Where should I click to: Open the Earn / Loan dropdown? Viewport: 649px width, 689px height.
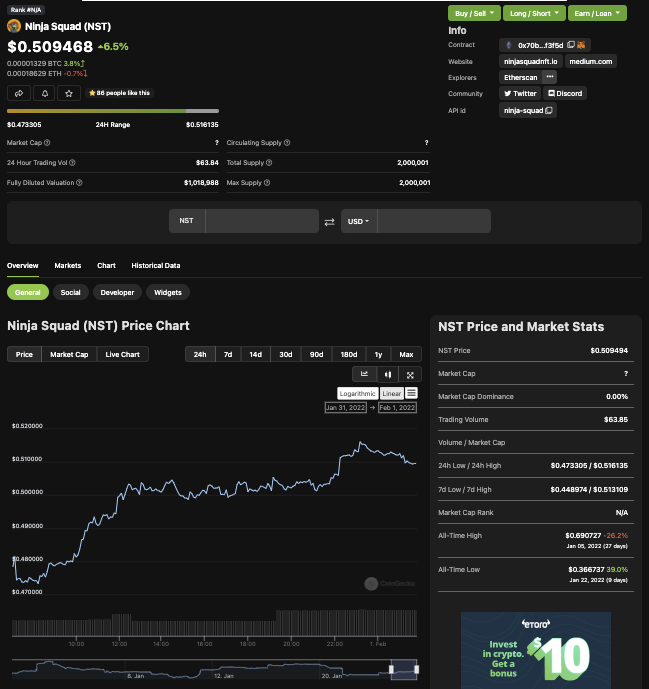(597, 13)
